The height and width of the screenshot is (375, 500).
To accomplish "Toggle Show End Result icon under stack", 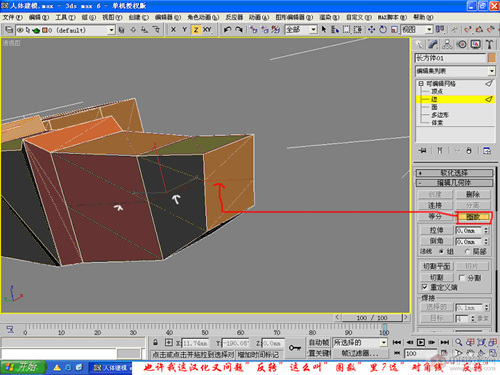I will (440, 151).
